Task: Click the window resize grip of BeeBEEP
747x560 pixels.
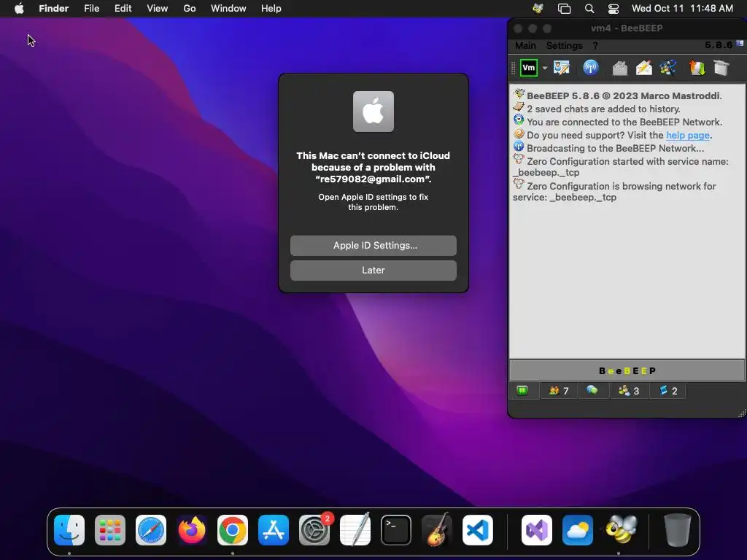Action: (741, 413)
